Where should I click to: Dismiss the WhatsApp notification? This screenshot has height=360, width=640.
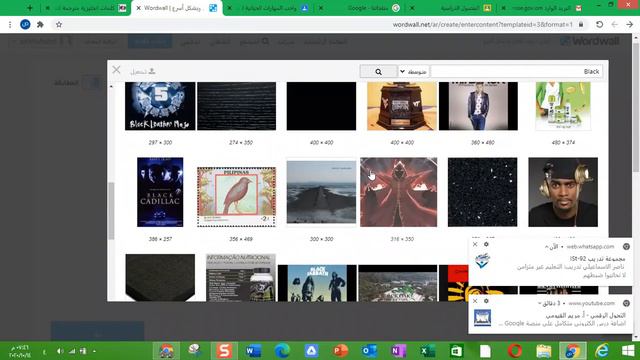pyautogui.click(x=475, y=244)
